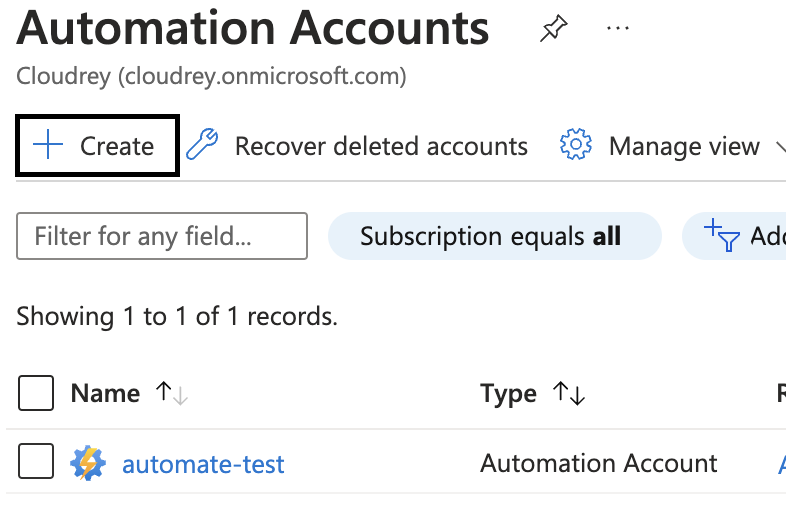Click Recover deleted accounts
The image size is (786, 528).
[381, 146]
